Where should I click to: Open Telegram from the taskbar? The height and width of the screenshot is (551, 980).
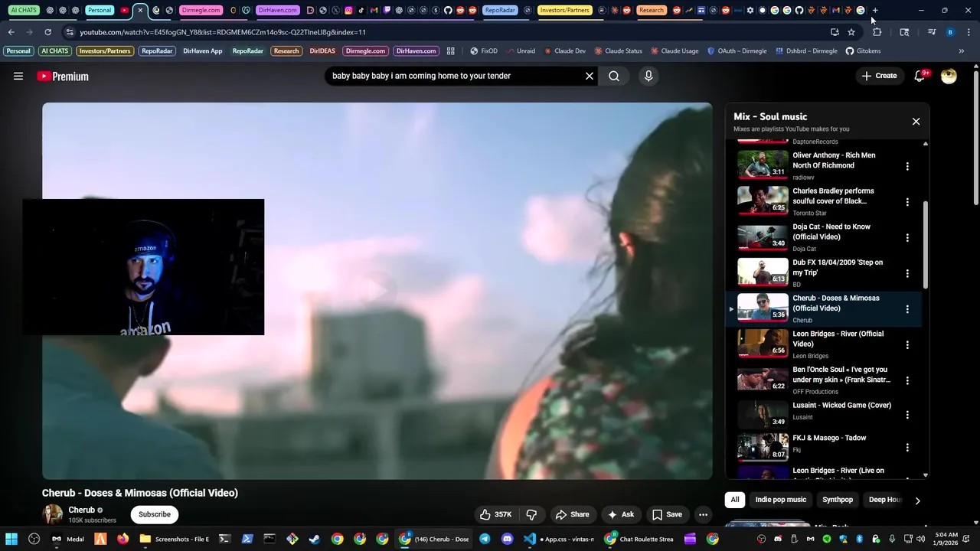pos(485,539)
